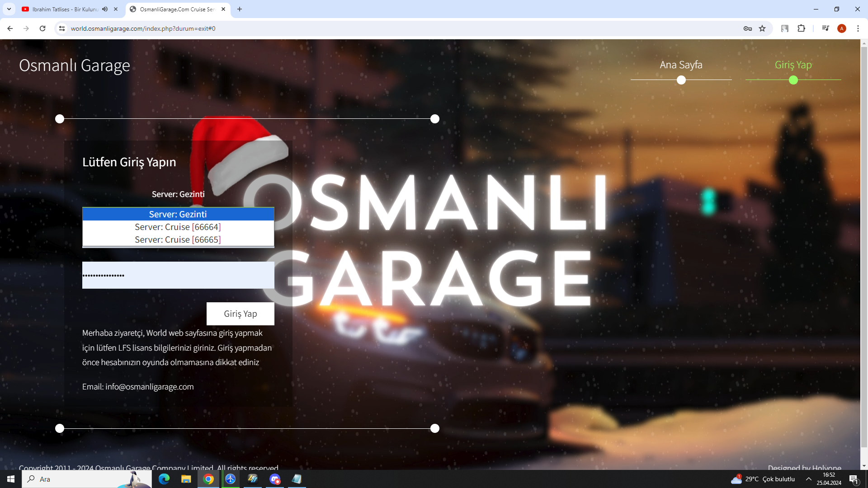Select Server: Cruise [66665] option
Viewport: 868px width, 488px height.
pyautogui.click(x=178, y=239)
